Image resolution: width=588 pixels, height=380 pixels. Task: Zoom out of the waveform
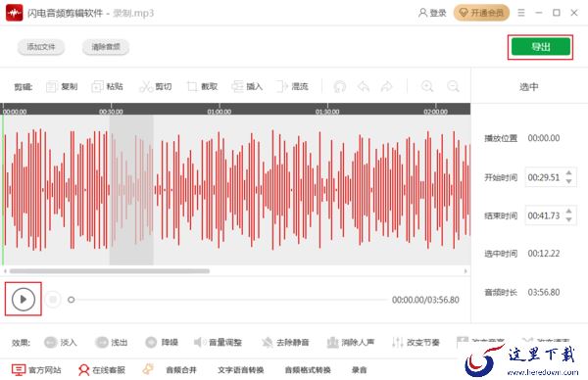453,86
